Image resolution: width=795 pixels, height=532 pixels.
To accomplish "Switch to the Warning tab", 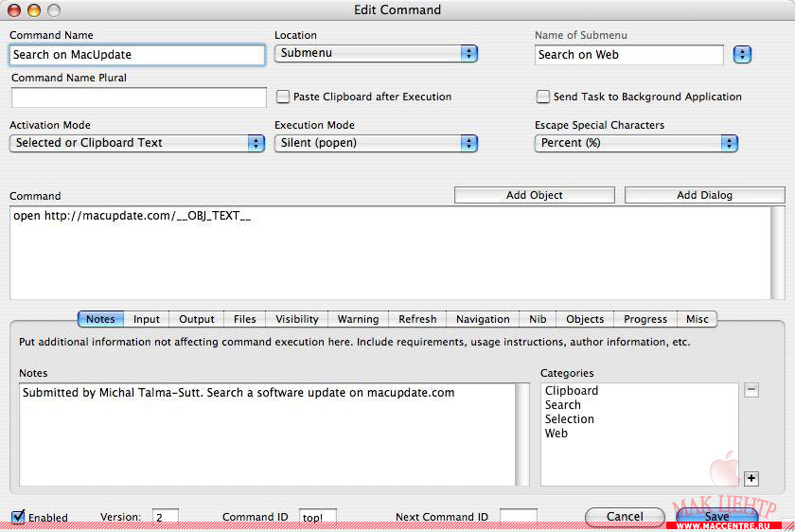I will click(x=358, y=319).
